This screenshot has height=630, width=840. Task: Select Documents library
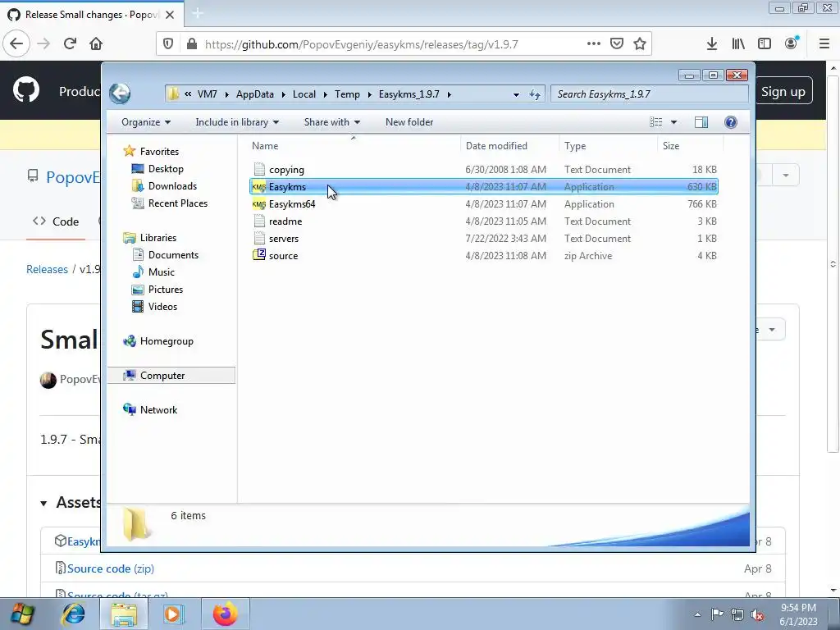pyautogui.click(x=173, y=255)
